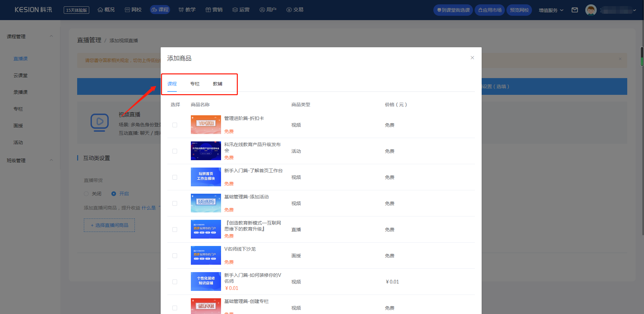Collapse the 课程管理 sidebar section

click(51, 36)
